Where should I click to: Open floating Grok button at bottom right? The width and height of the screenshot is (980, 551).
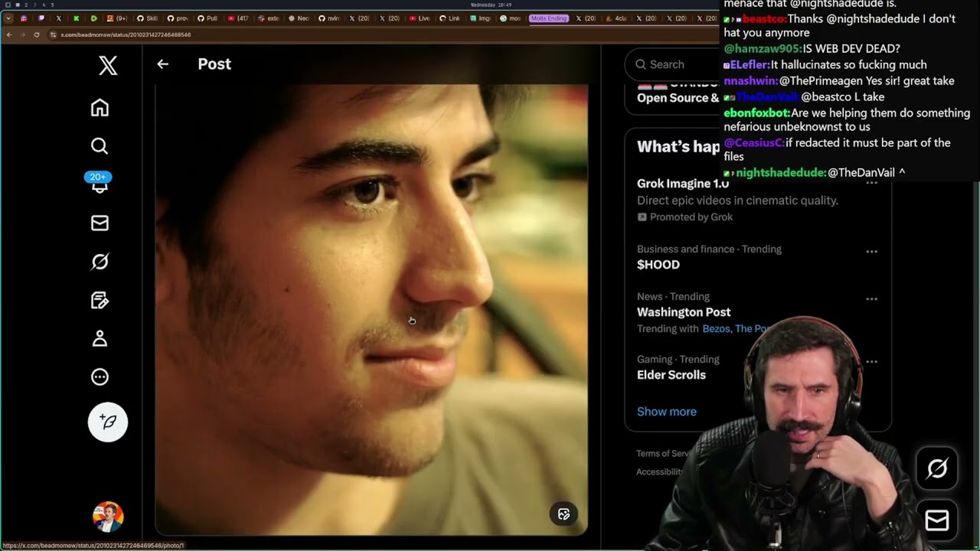point(937,468)
